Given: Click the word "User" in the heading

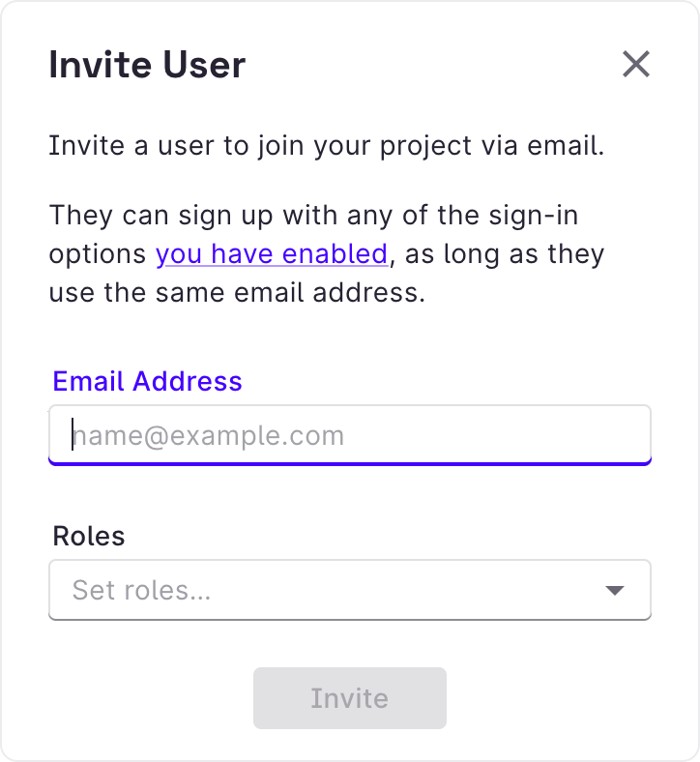Looking at the screenshot, I should [203, 66].
